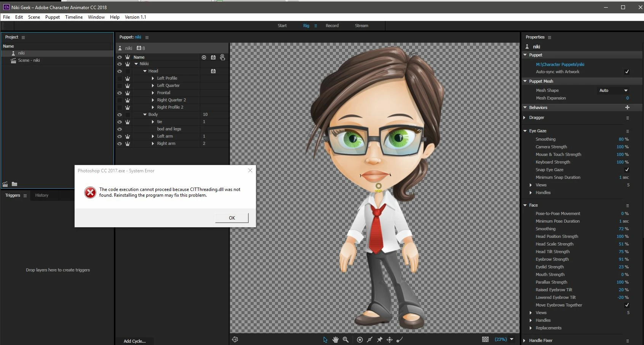Hide the Nikki layer group
This screenshot has height=345, width=644.
(x=120, y=64)
